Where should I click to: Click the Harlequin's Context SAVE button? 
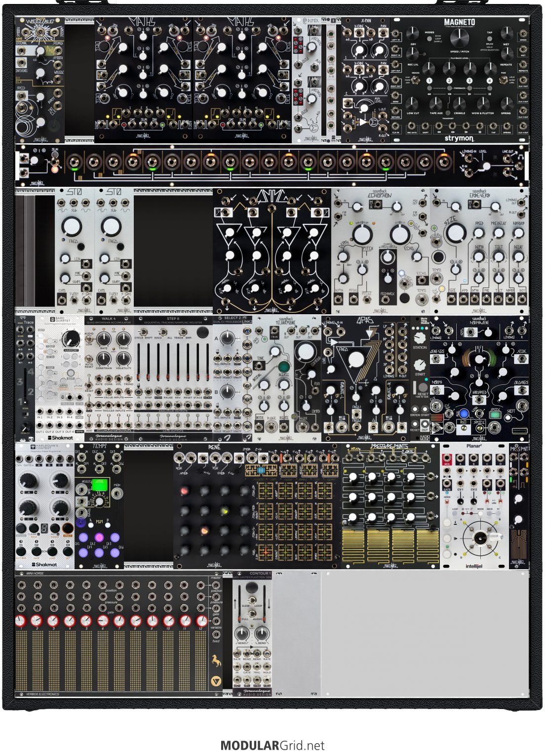[36, 550]
